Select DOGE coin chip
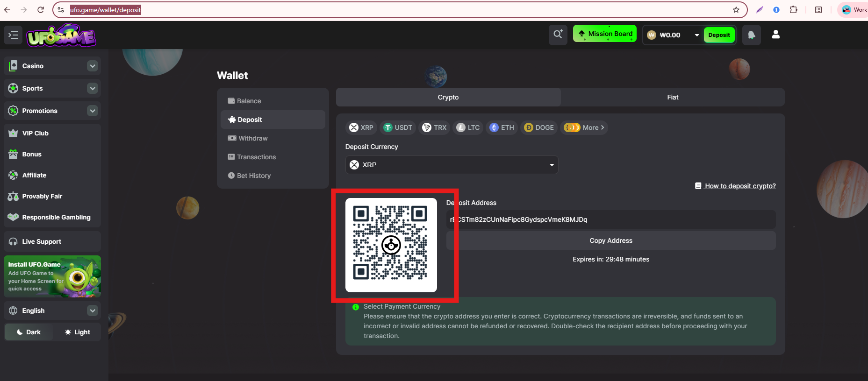The image size is (868, 381). pyautogui.click(x=539, y=127)
